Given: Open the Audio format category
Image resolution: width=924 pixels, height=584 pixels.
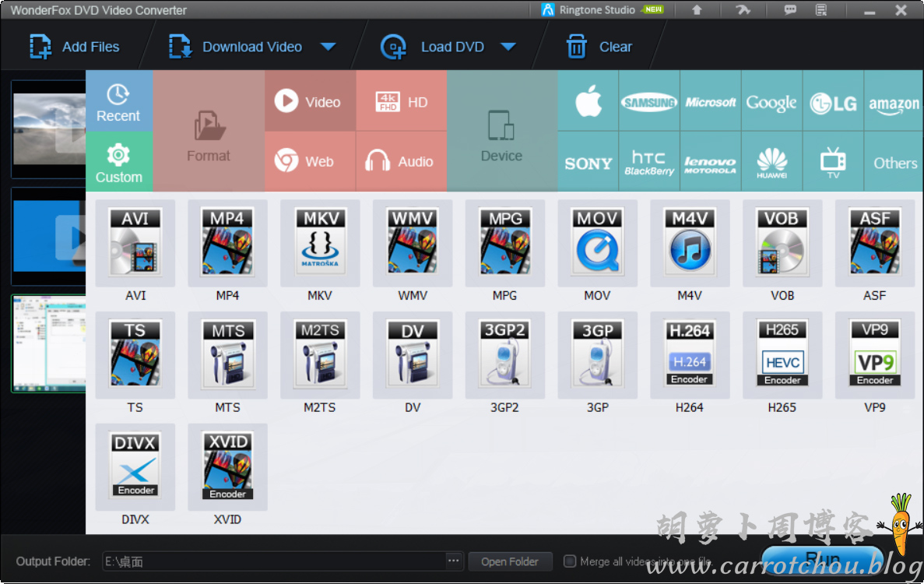Looking at the screenshot, I should coord(402,161).
